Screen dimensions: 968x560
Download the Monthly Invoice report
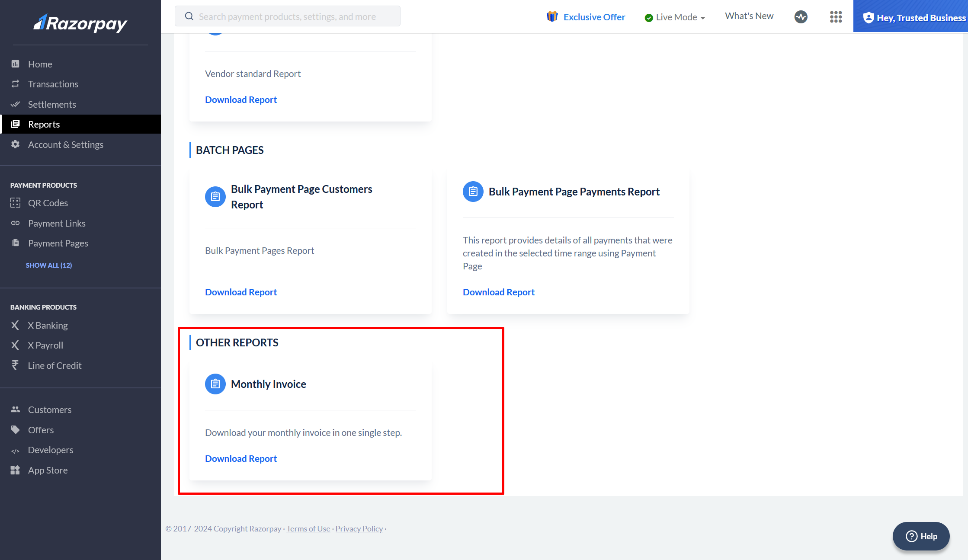[240, 458]
